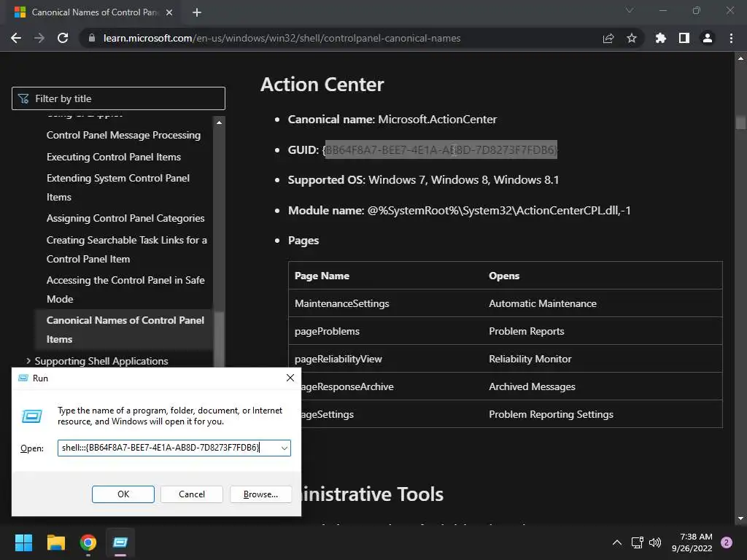Focus the Filter by title box
The height and width of the screenshot is (560, 747).
(119, 98)
